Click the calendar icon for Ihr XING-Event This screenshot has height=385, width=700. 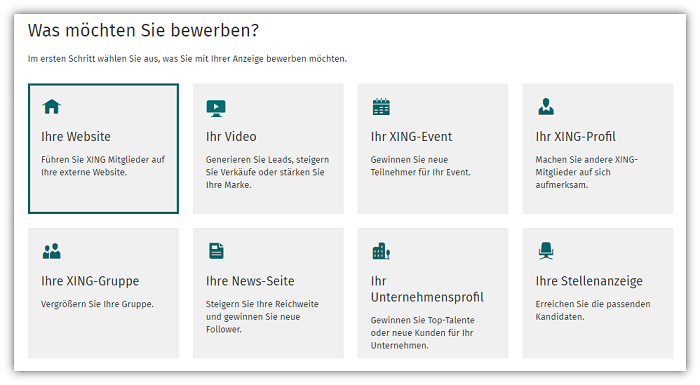pos(381,107)
